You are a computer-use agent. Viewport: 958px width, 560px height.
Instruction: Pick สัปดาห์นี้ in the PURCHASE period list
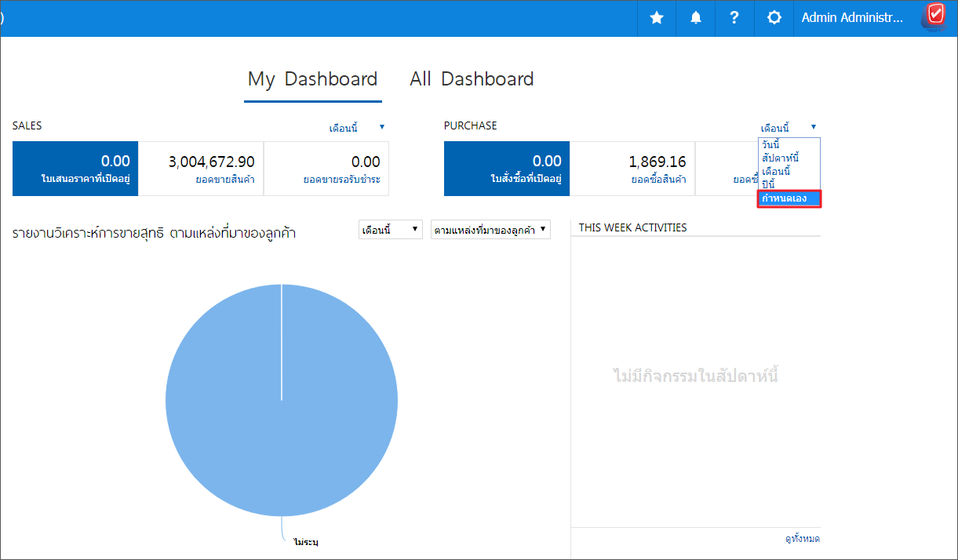(780, 158)
